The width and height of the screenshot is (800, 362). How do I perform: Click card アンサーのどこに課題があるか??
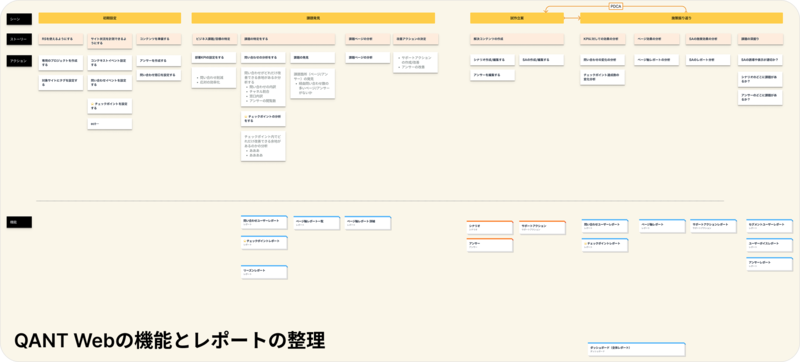click(x=760, y=97)
